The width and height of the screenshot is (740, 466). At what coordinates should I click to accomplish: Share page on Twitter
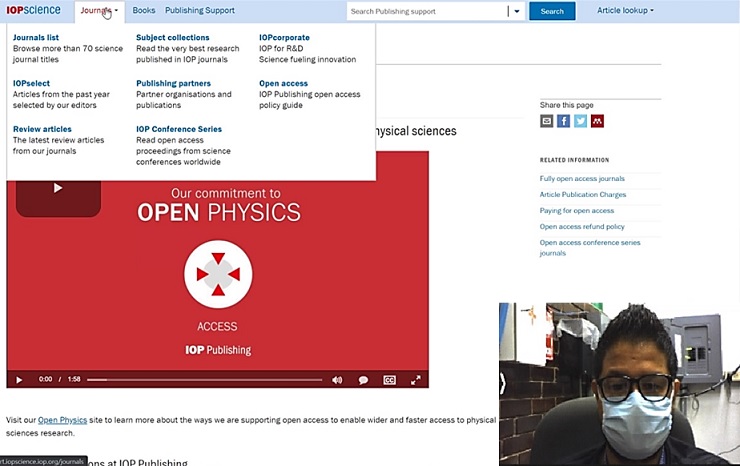(x=580, y=121)
